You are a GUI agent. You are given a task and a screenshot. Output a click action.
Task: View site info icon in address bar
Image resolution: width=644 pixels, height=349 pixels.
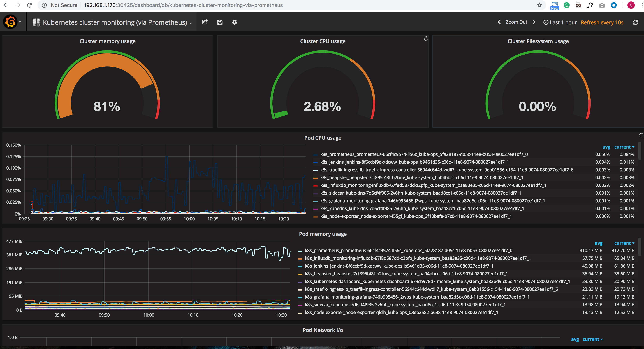[x=44, y=5]
